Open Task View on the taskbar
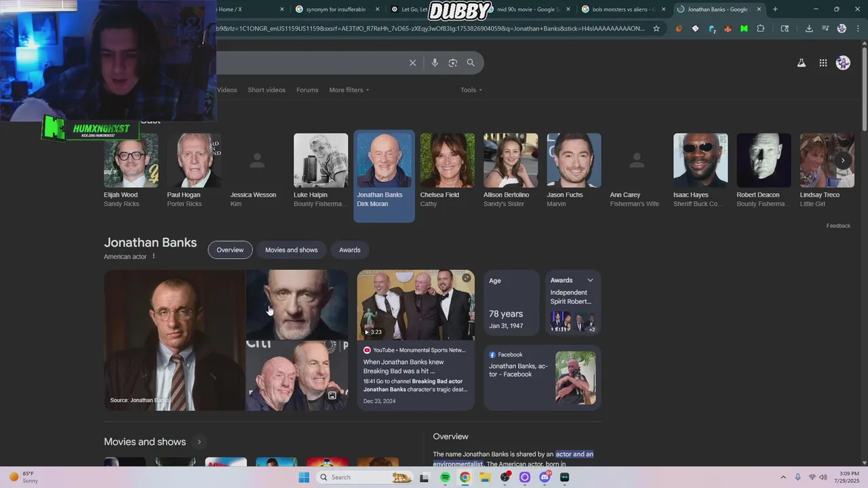 pos(425,477)
